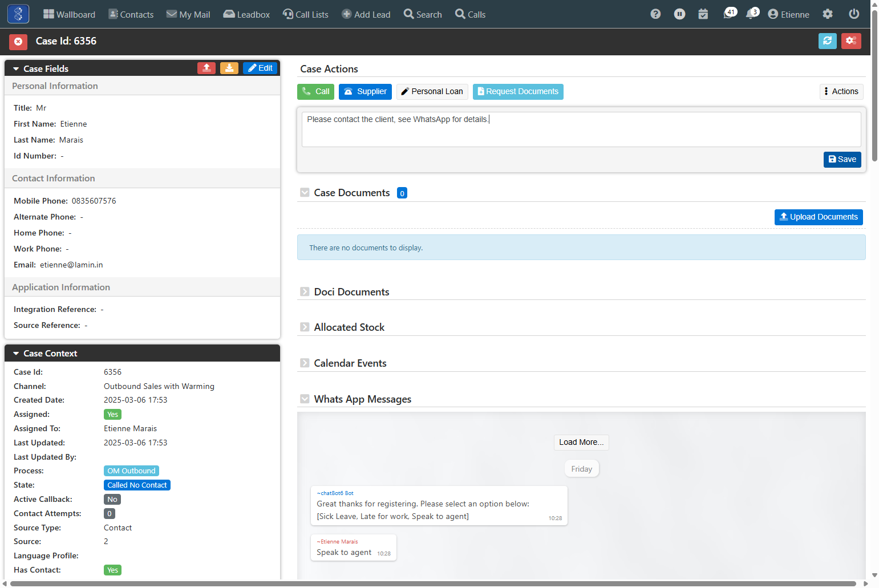This screenshot has height=588, width=879.
Task: Collapse the Case Context panel
Action: pyautogui.click(x=16, y=354)
